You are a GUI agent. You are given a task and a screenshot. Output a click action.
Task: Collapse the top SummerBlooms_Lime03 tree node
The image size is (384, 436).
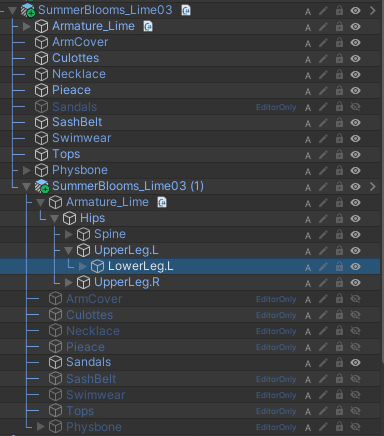(13, 11)
